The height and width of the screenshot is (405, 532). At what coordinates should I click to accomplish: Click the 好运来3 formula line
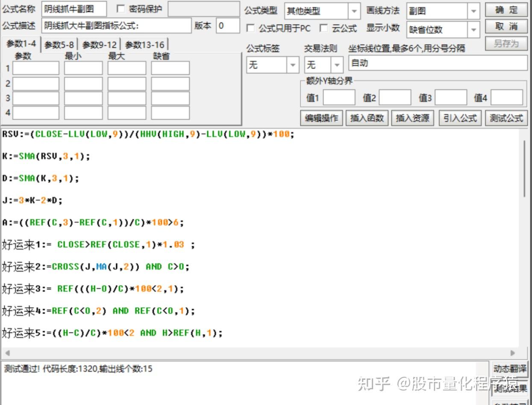pyautogui.click(x=93, y=289)
